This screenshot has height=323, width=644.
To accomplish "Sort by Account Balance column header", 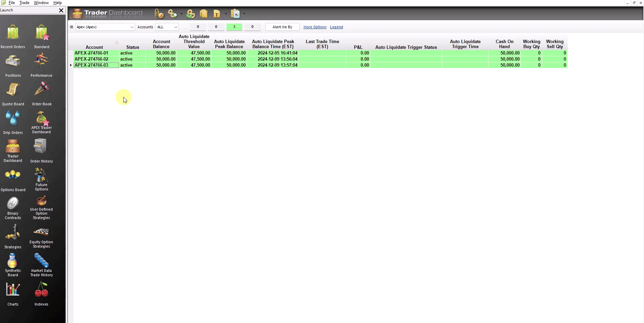I will coord(161,44).
